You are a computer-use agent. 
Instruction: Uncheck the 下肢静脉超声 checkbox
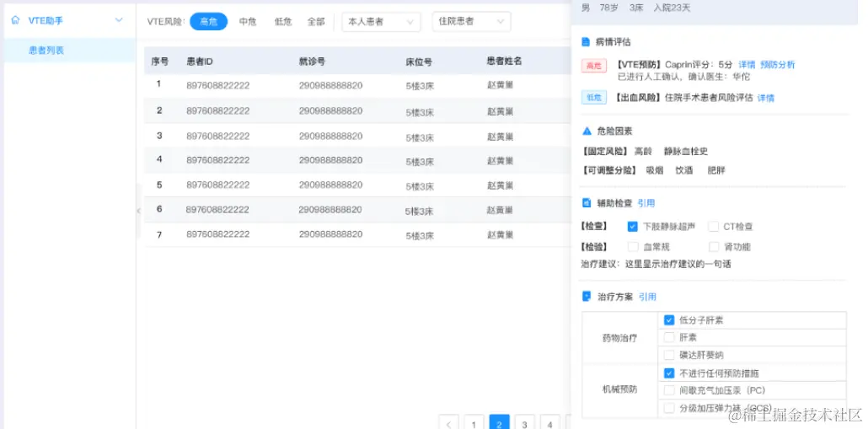[633, 227]
